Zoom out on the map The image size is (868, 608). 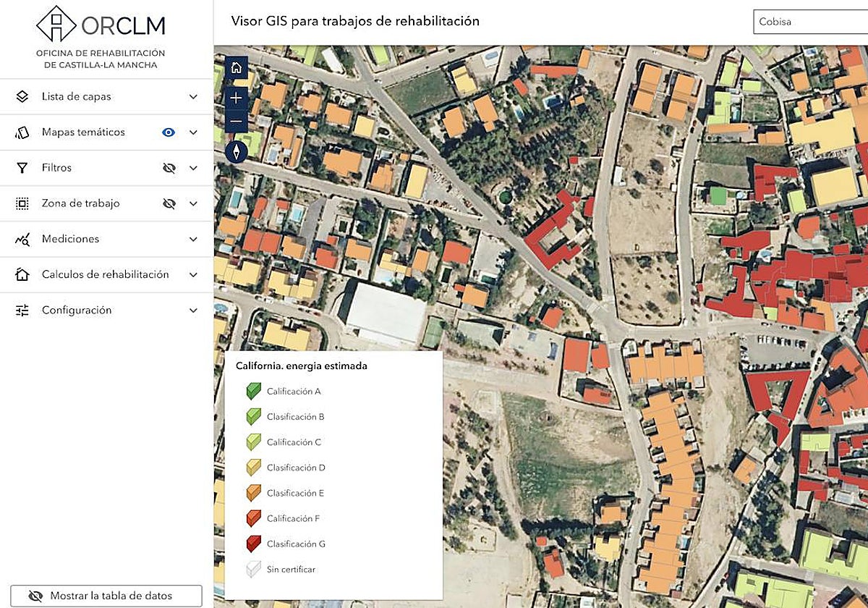pos(236,121)
